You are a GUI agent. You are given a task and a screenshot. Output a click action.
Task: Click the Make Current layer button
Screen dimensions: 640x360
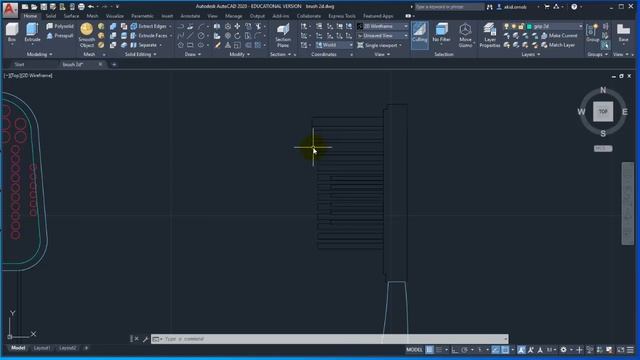pyautogui.click(x=559, y=36)
